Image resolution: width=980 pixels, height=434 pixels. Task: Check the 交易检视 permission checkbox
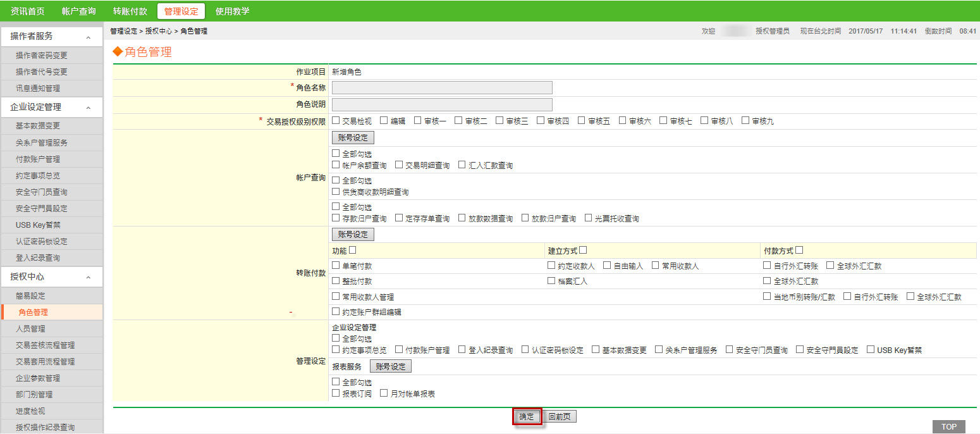pos(336,121)
